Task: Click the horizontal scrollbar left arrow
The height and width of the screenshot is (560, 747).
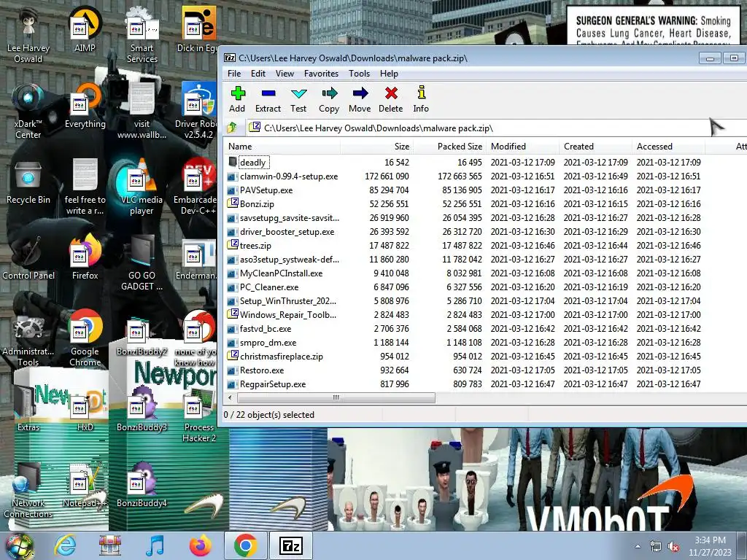Action: point(231,397)
